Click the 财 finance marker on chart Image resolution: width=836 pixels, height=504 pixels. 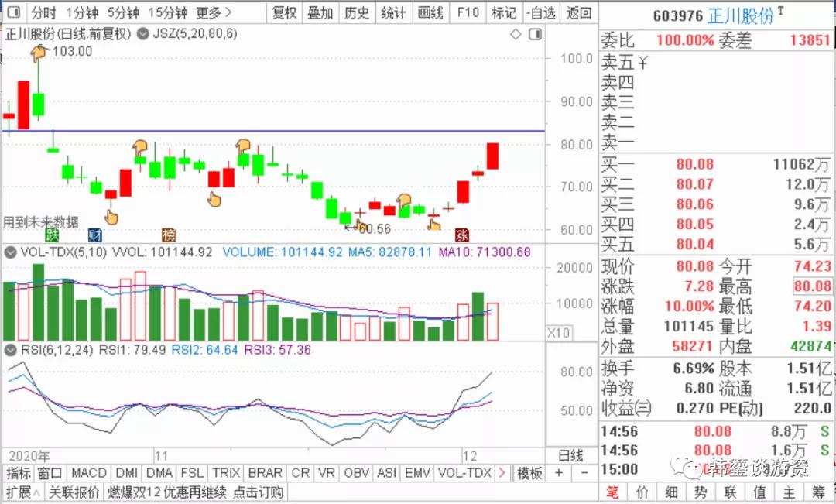(x=95, y=234)
